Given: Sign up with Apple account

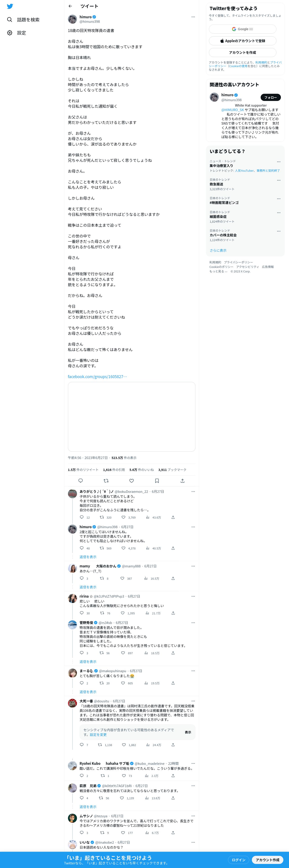Looking at the screenshot, I should pos(243,41).
